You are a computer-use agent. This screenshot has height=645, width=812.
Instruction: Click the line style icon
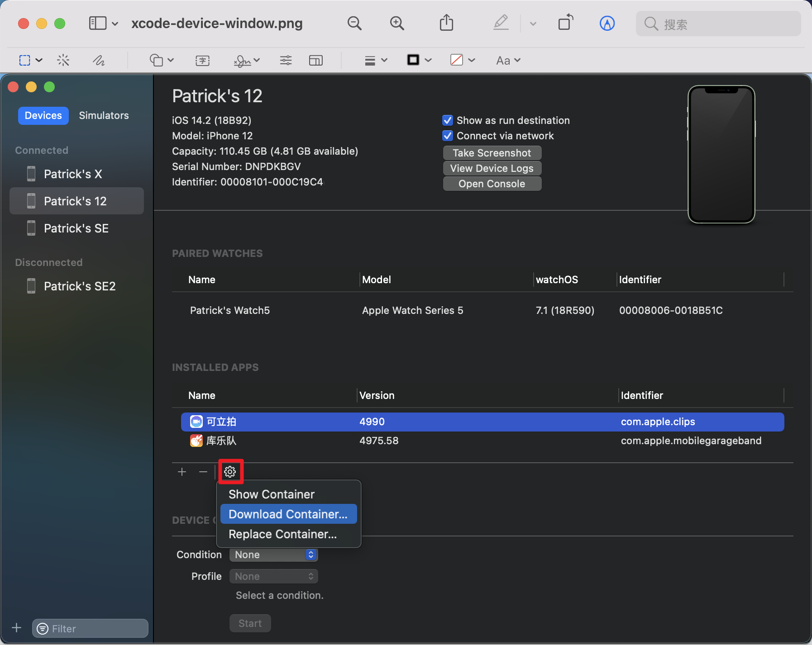click(x=370, y=60)
